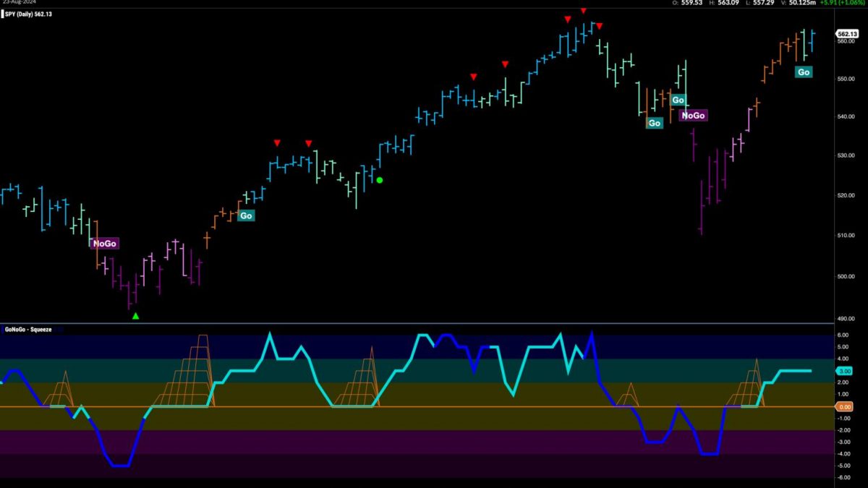This screenshot has width=868, height=488.
Task: Click the Go badge beside the 520 level bars
Action: (x=247, y=215)
